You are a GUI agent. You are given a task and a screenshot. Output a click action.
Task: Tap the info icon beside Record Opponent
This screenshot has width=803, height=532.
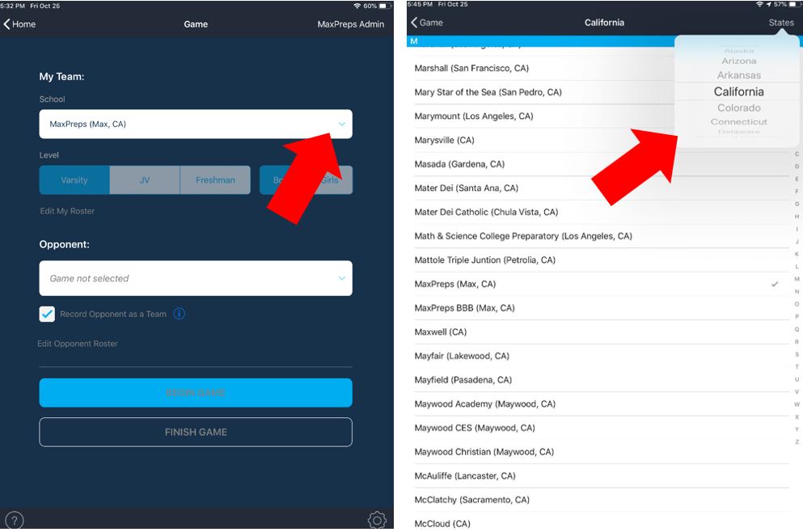coord(180,314)
